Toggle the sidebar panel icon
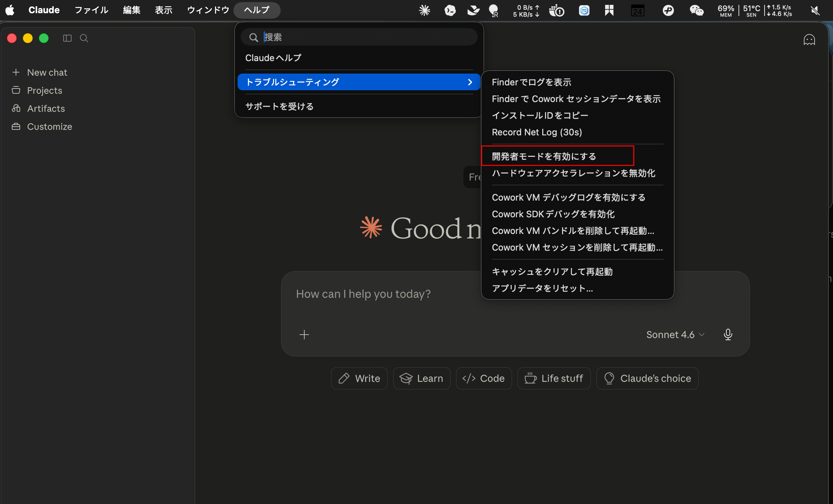 tap(67, 38)
